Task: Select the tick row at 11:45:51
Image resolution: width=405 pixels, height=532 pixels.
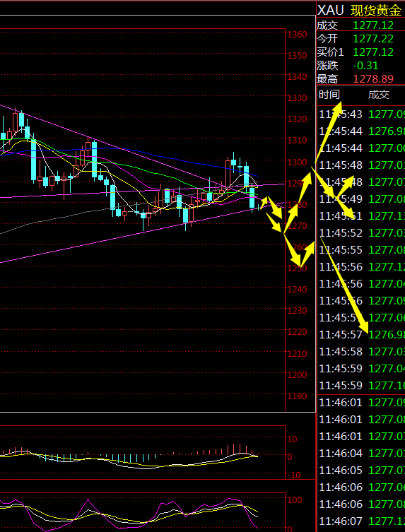Action: tap(361, 216)
